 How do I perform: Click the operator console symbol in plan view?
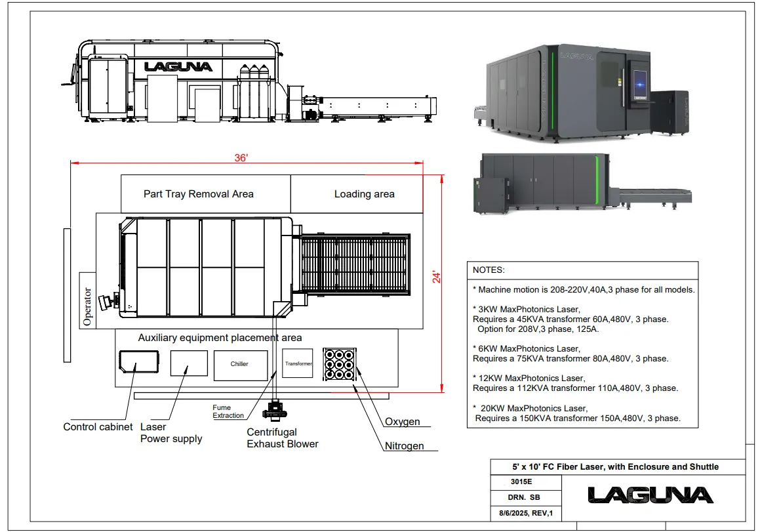point(108,300)
